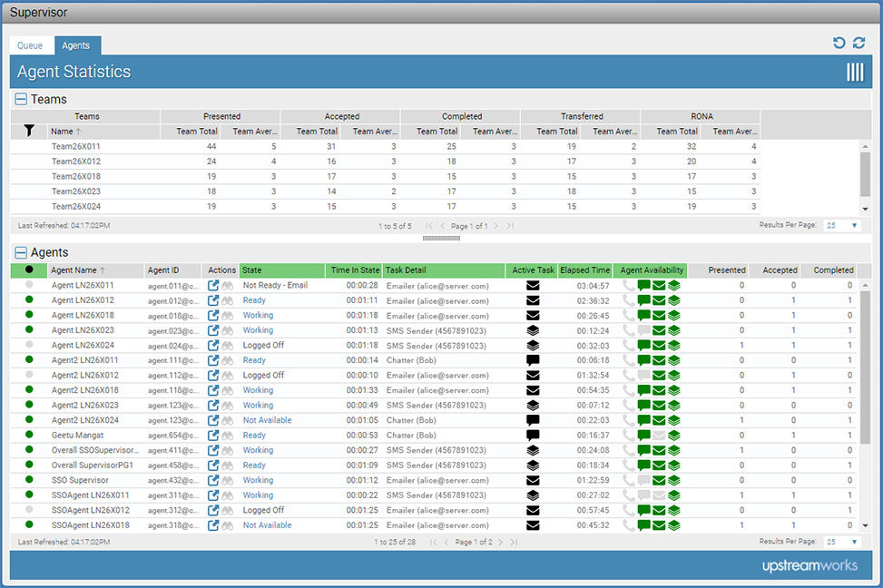
Task: Click the black status dot column header
Action: pos(29,269)
